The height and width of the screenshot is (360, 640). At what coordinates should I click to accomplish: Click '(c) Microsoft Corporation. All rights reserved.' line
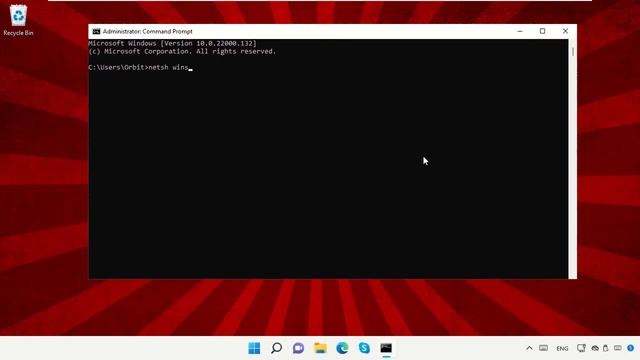[x=182, y=51]
